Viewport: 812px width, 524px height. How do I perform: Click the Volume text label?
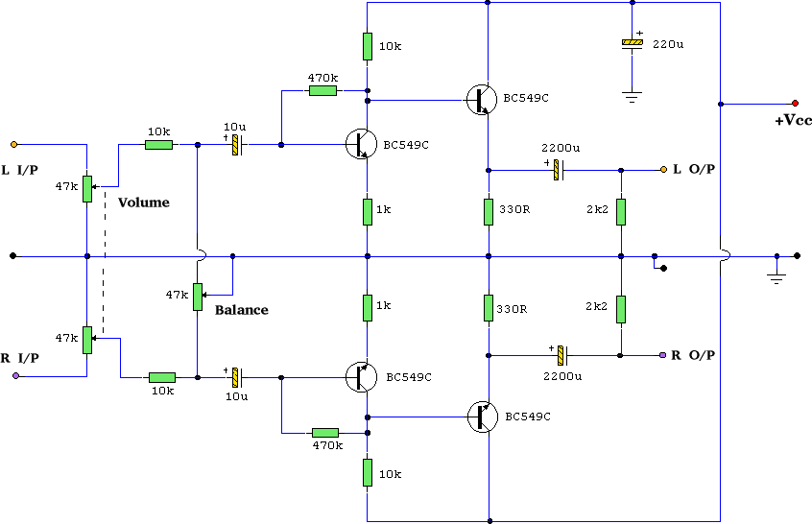(143, 202)
